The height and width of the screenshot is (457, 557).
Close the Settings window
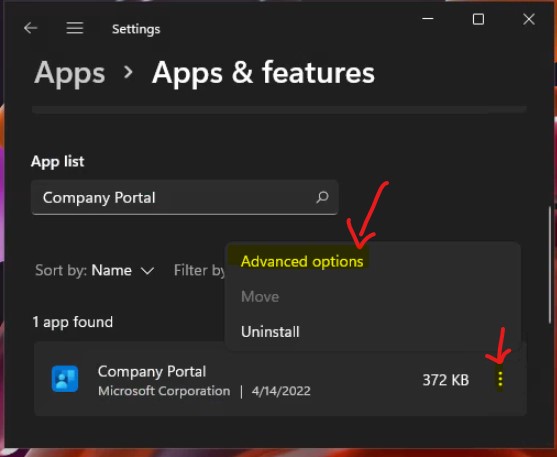(529, 19)
